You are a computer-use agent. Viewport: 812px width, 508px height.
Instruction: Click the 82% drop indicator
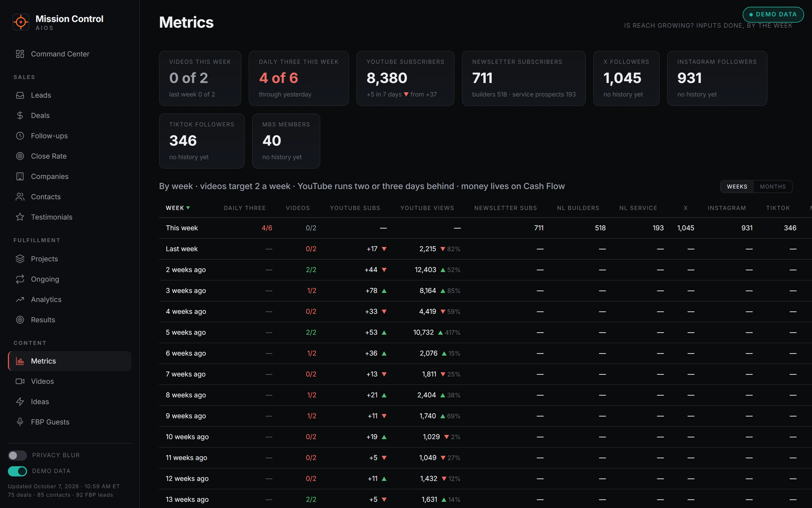point(450,249)
